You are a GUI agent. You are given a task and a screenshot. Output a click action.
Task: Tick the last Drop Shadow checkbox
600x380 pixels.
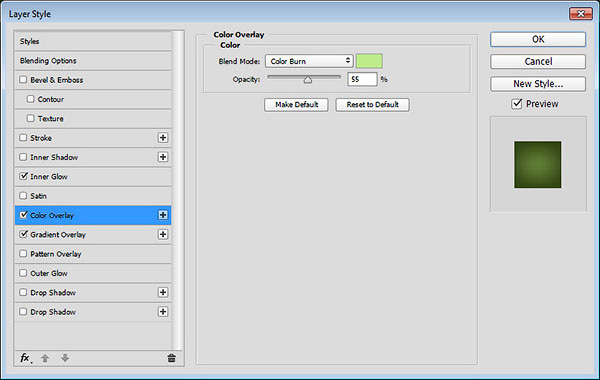pos(23,312)
